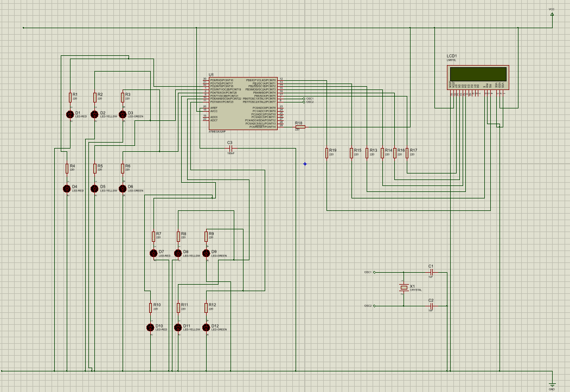Image resolution: width=570 pixels, height=392 pixels.
Task: Select the D6 green LED symbol
Action: point(123,189)
